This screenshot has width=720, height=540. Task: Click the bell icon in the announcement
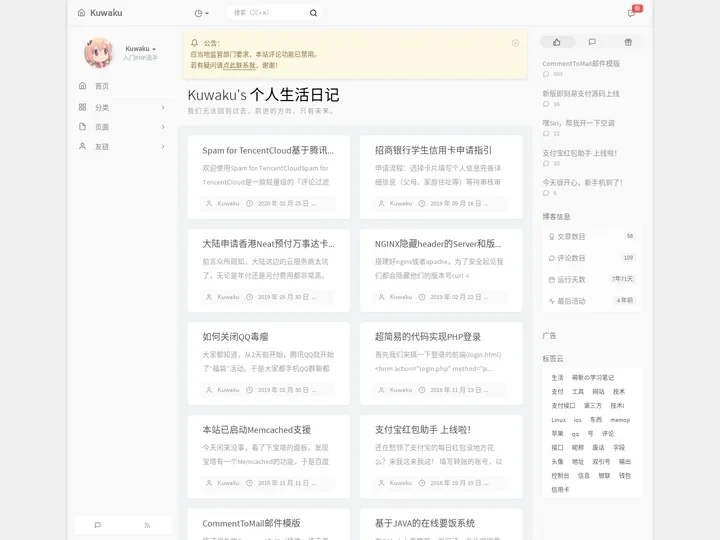(195, 43)
